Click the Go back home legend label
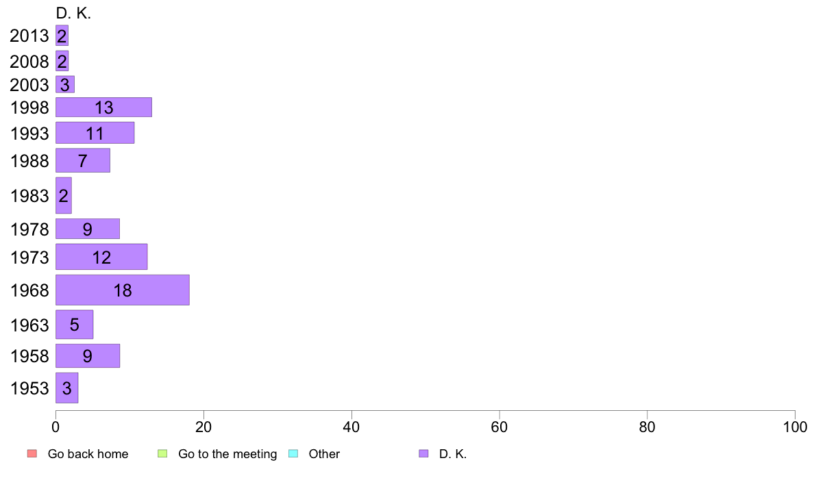814x504 pixels. pyautogui.click(x=88, y=454)
